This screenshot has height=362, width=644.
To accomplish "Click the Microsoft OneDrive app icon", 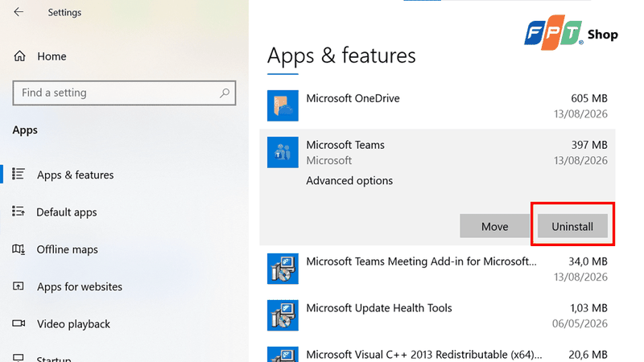I will pos(283,105).
